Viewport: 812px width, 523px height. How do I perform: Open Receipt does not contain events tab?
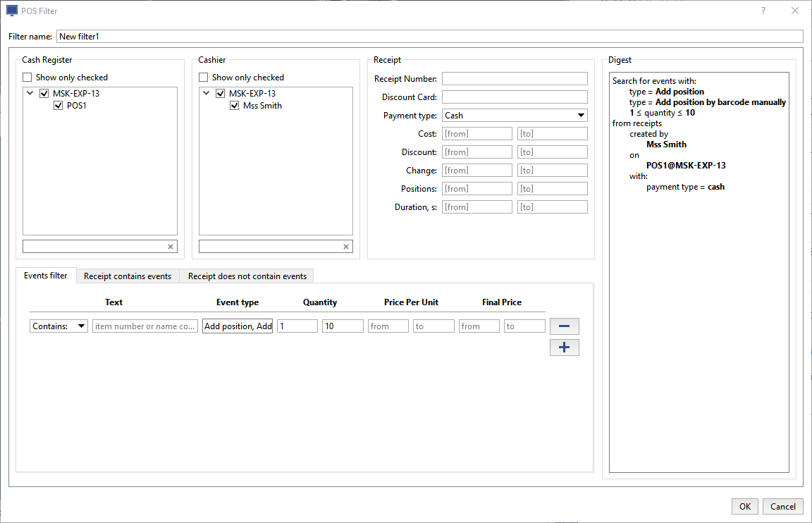coord(247,276)
